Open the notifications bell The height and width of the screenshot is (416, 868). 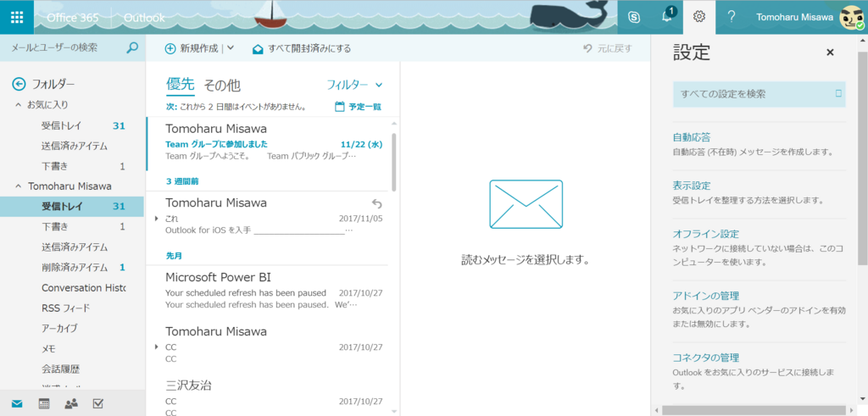(x=666, y=17)
